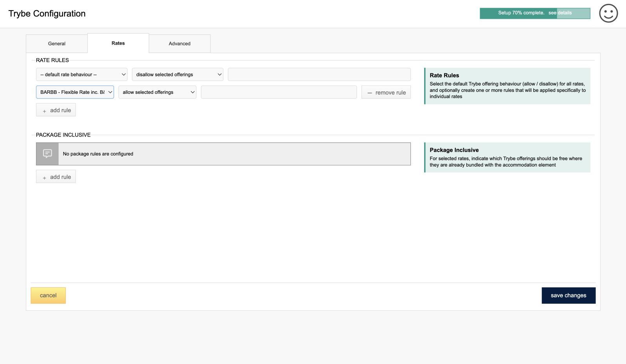The height and width of the screenshot is (364, 626).
Task: Remove the BARBB rate rule
Action: tap(386, 92)
